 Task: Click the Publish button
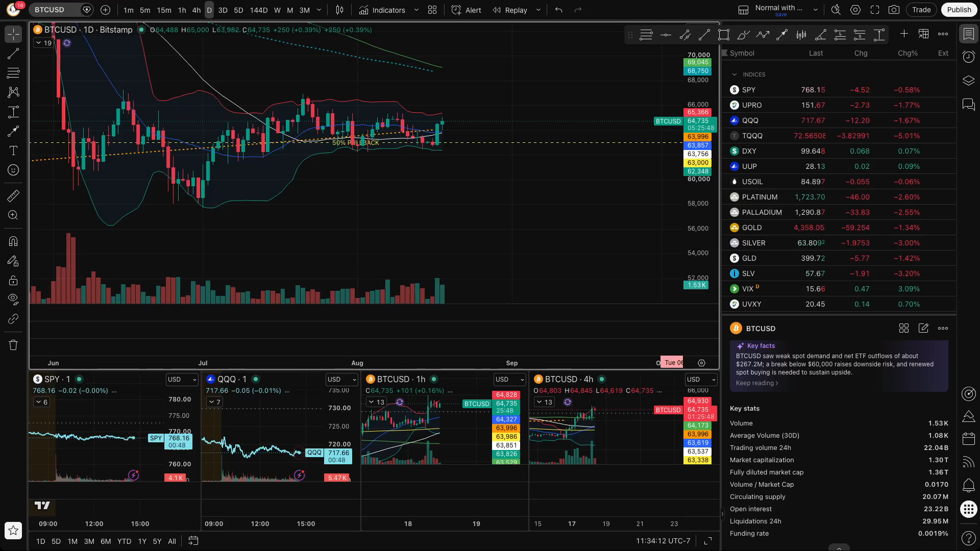coord(959,10)
